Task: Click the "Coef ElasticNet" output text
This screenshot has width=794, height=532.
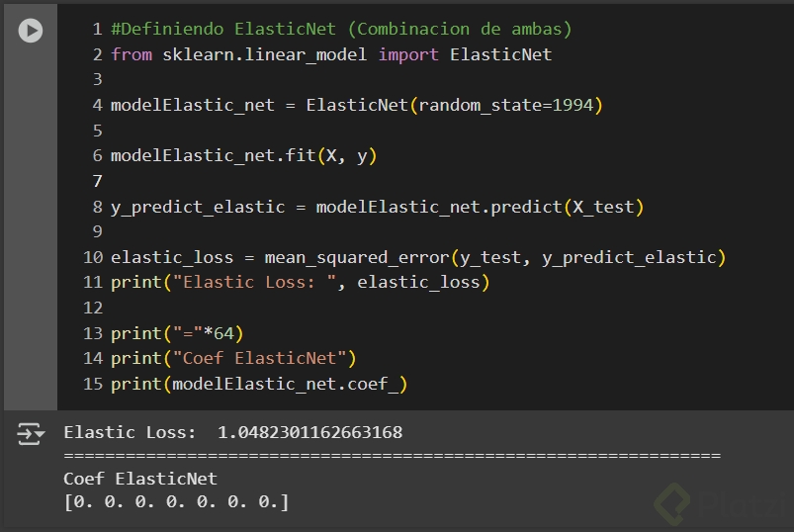Action: point(139,479)
